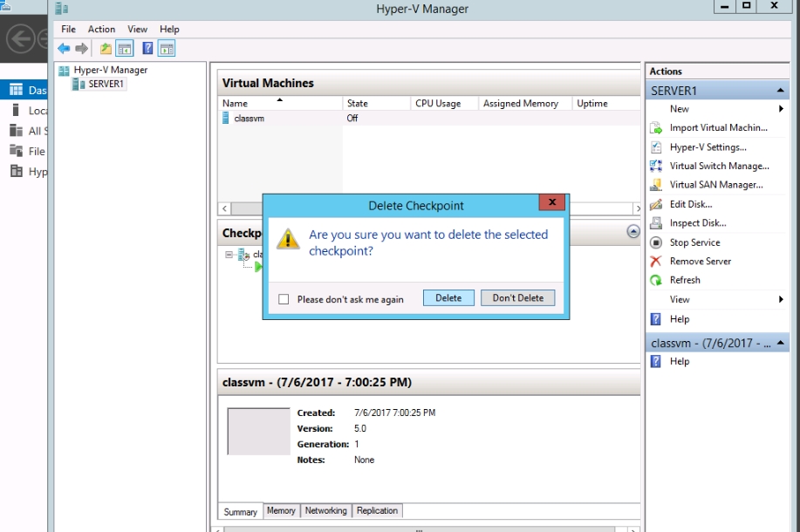Click the Server Manager back arrow behind
Viewport: 800px width, 532px height.
click(x=20, y=38)
